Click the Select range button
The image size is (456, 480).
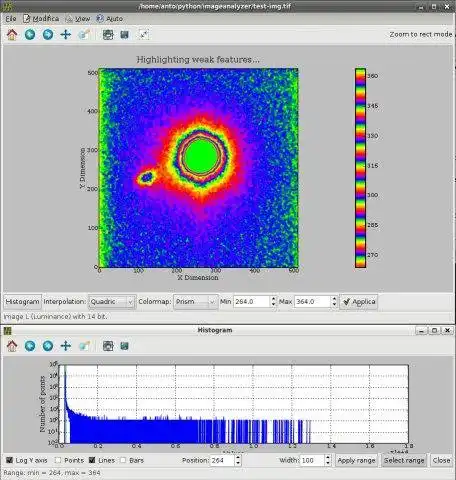404,461
